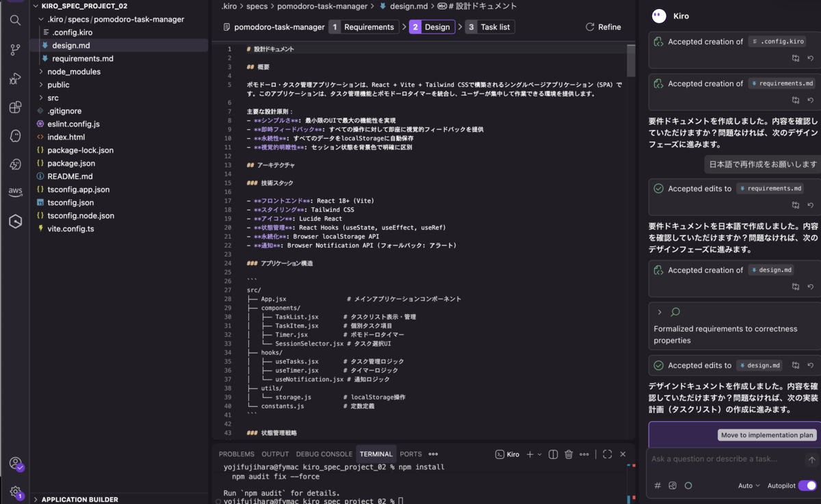Screen dimensions: 821x504
Task: Revert the .config.kiro creation
Action: point(811,58)
